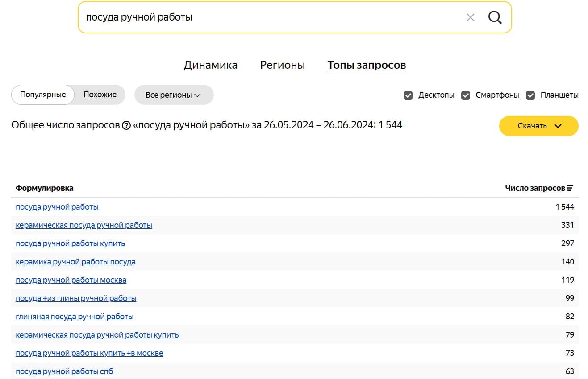Viewport: 588px width, 379px height.
Task: Uncheck the Смартфоны checkbox
Action: (x=465, y=95)
